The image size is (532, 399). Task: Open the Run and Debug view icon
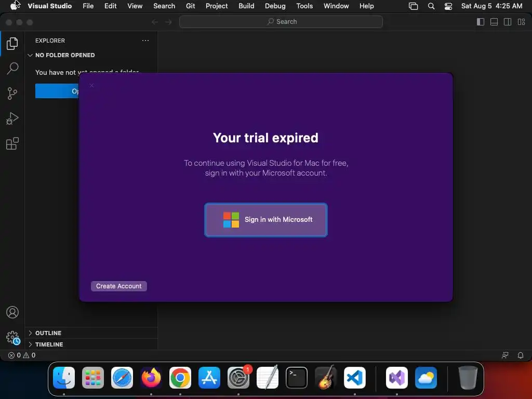(x=12, y=118)
